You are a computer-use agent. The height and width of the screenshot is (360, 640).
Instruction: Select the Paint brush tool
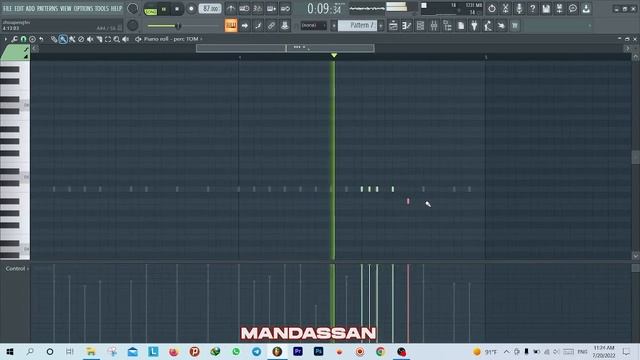(63, 39)
